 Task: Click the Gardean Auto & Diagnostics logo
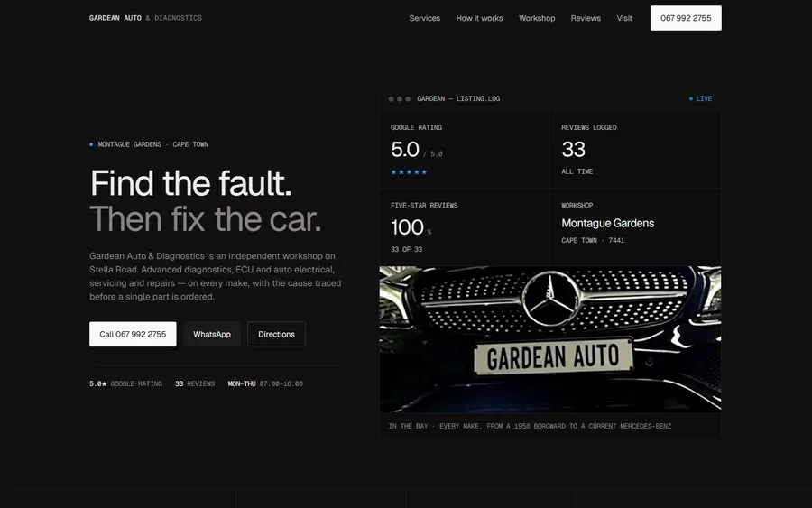tap(145, 18)
